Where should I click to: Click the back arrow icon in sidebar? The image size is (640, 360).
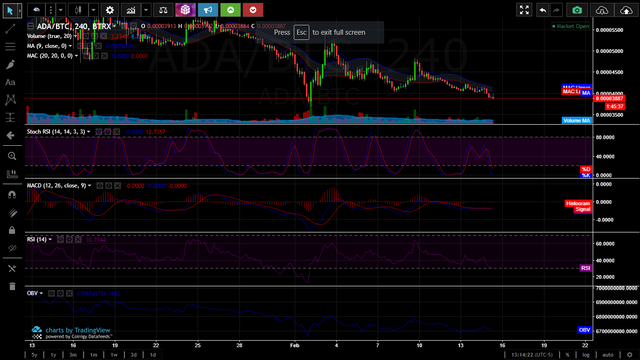[x=11, y=135]
